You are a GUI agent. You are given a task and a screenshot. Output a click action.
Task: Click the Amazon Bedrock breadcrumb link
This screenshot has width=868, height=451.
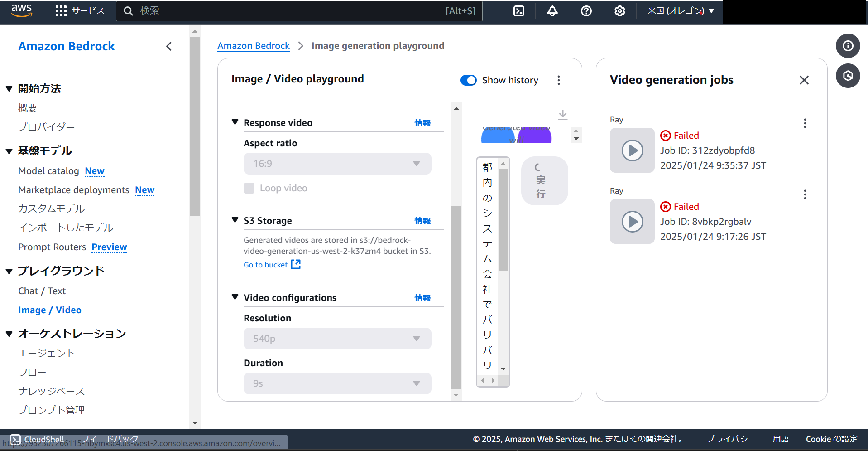[x=254, y=46]
